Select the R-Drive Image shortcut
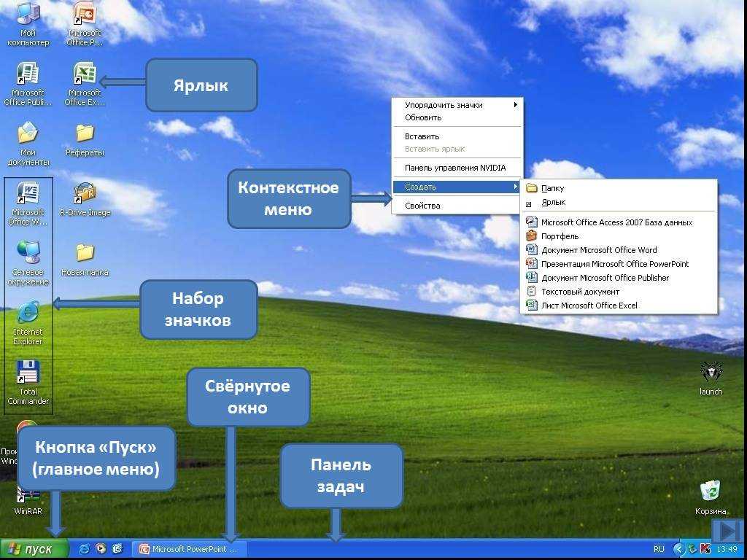 (85, 200)
